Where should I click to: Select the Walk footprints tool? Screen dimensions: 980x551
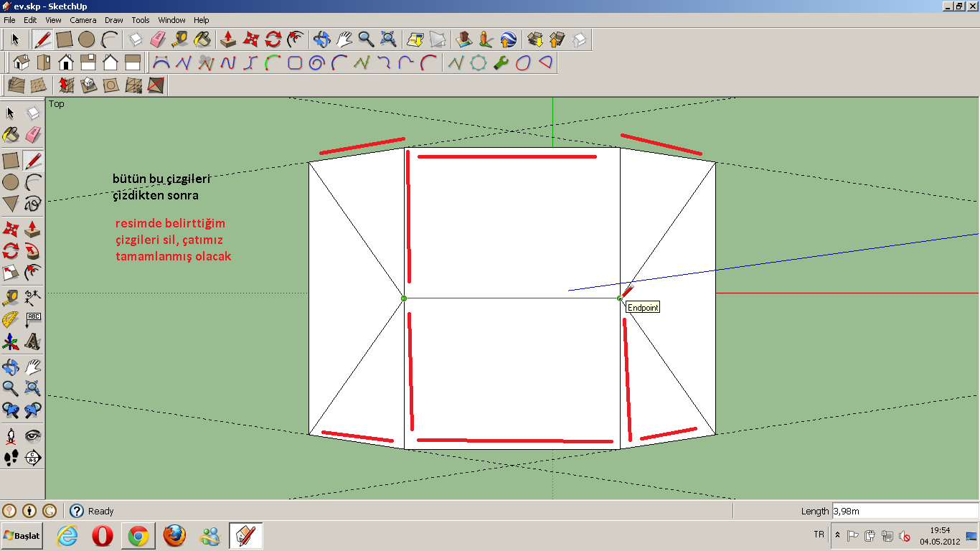(11, 458)
